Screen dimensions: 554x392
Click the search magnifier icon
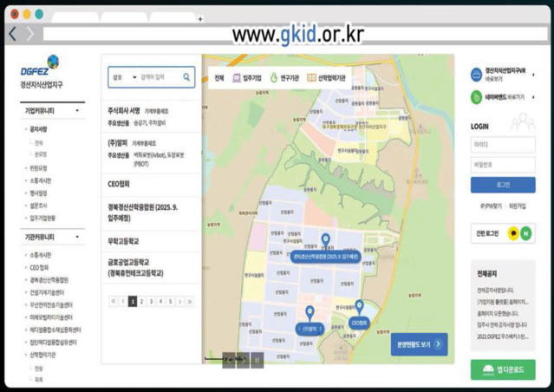tap(186, 77)
